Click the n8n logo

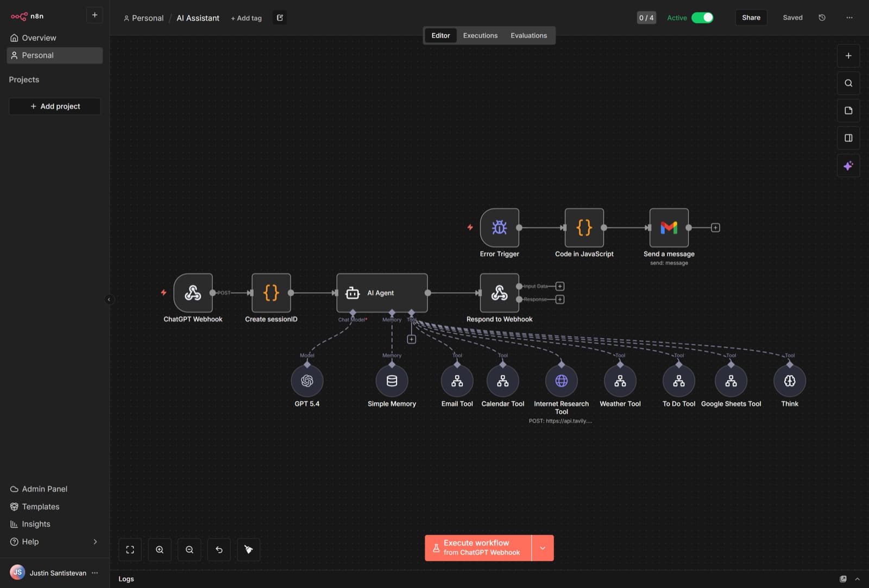[x=27, y=16]
